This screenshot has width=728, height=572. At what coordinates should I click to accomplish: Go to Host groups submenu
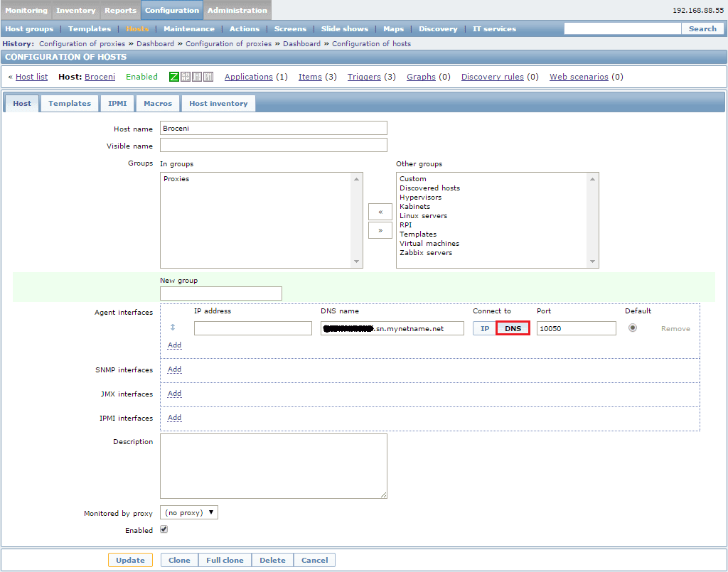click(x=29, y=28)
